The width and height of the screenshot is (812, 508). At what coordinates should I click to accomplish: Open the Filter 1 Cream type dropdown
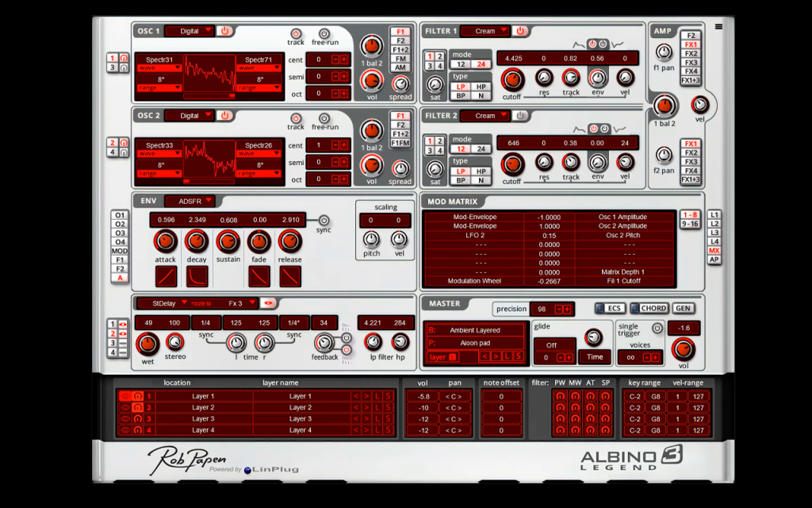(x=485, y=31)
